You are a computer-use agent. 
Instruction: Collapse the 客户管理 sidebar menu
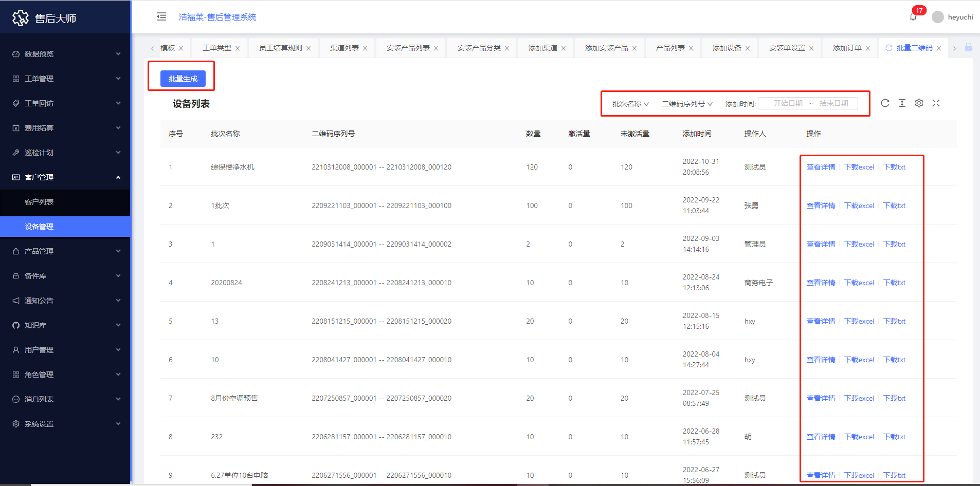tap(65, 177)
